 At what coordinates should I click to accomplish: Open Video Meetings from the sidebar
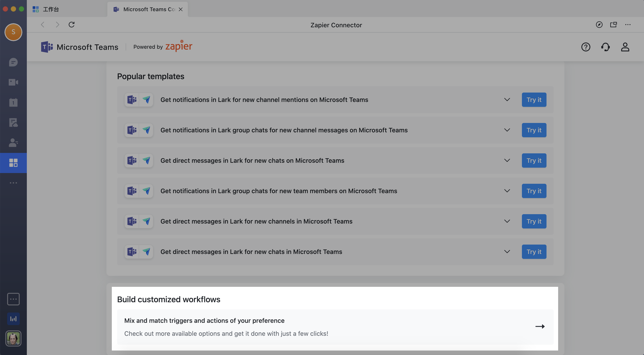pos(13,82)
